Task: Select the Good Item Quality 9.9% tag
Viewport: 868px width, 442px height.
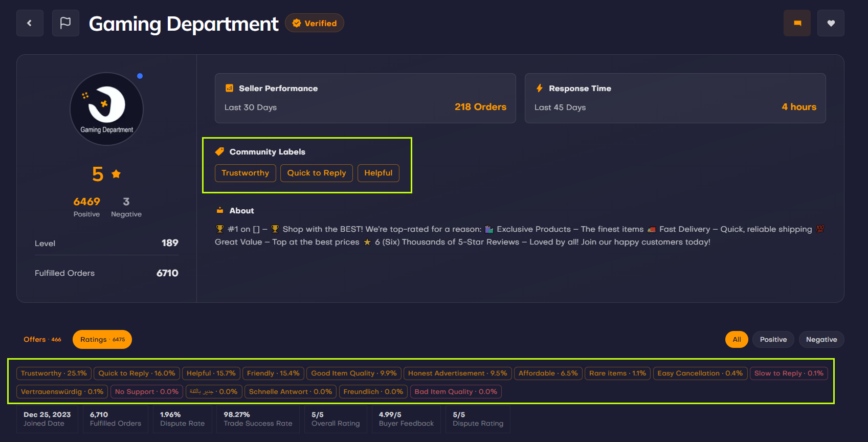Action: point(353,373)
